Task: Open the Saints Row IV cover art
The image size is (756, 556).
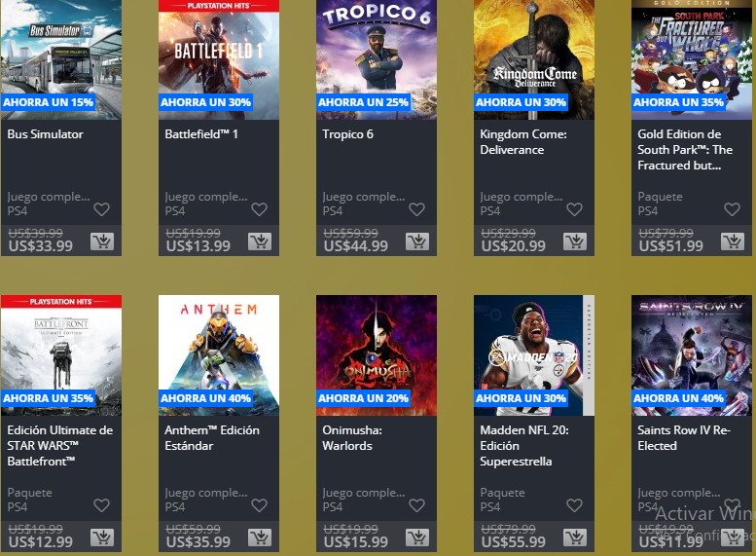Action: (x=692, y=355)
